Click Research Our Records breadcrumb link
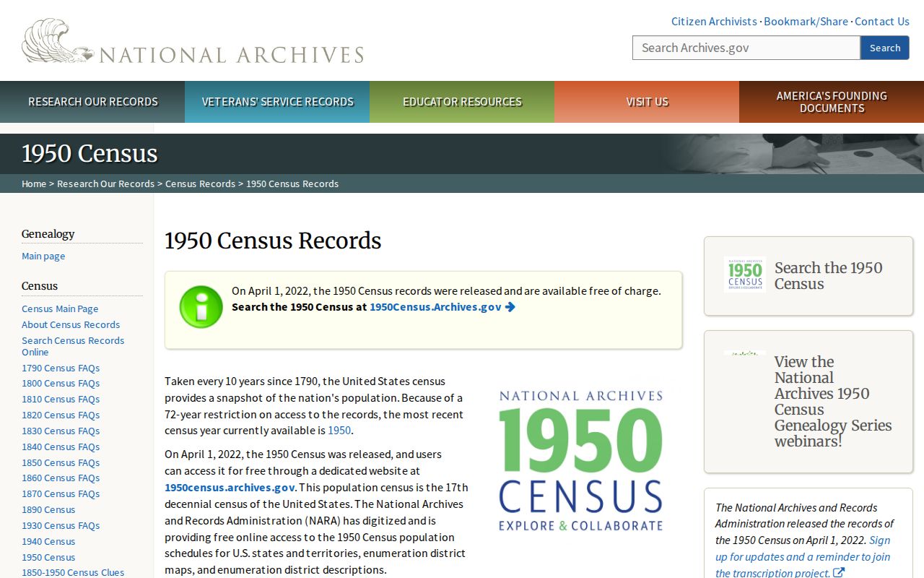This screenshot has width=924, height=578. tap(105, 184)
